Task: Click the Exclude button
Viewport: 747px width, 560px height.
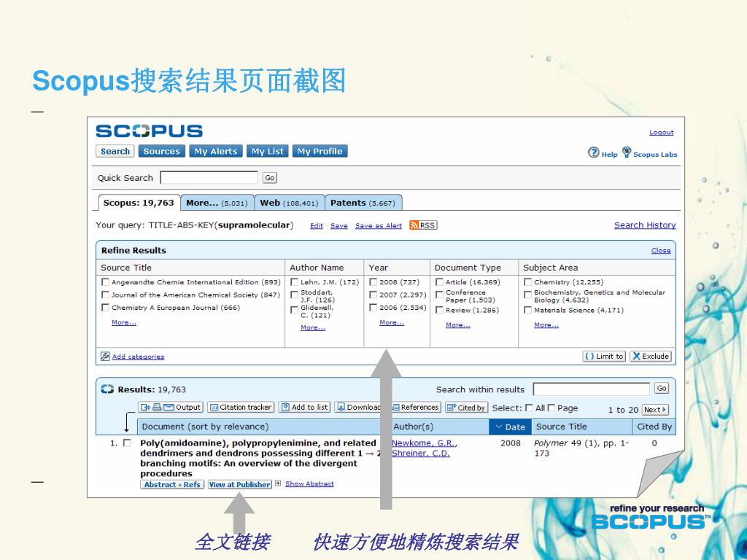Action: (x=651, y=356)
